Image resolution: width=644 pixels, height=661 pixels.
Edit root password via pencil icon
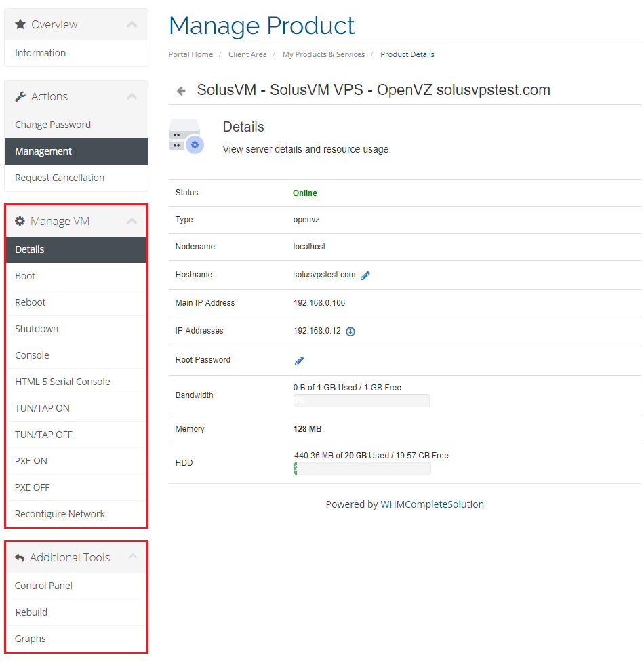(299, 361)
